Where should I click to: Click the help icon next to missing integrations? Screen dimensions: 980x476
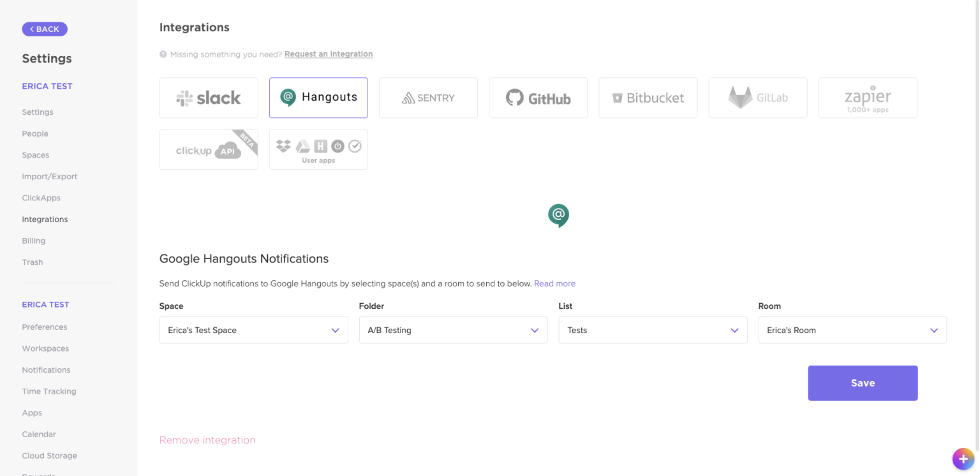(162, 54)
